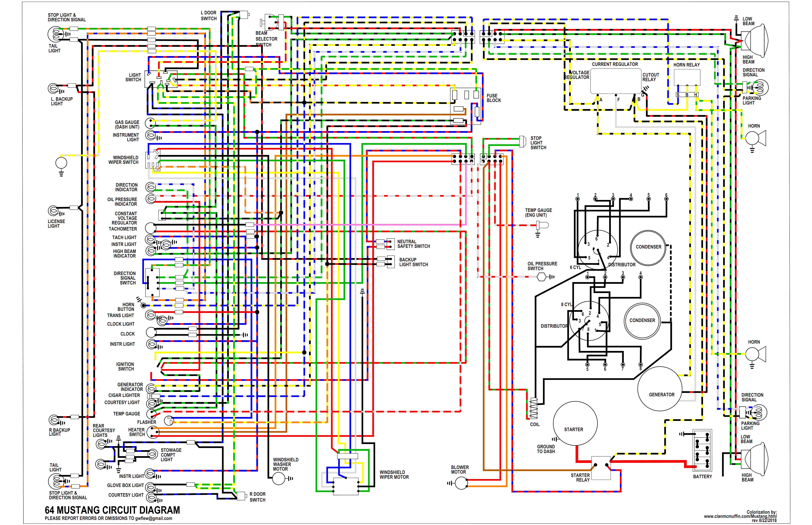Open the clanmcmuffin.com Mustang URL

tap(740, 516)
